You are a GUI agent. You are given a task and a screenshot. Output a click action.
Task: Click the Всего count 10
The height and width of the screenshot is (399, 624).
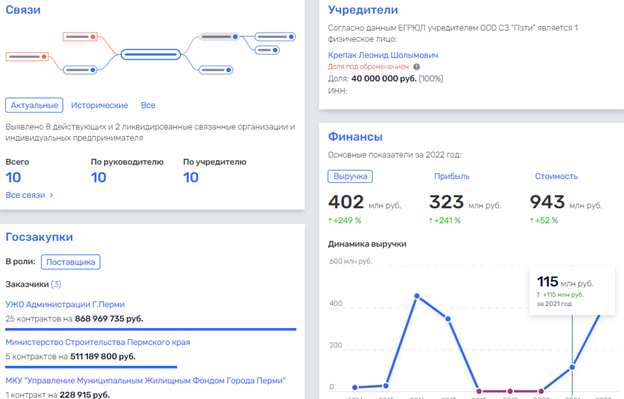coord(14,177)
